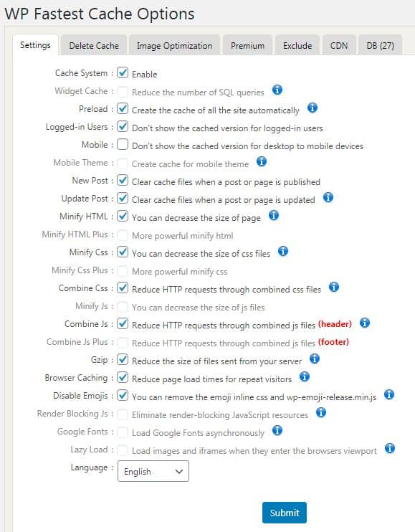Click info icon next to Widget Cache
The width and height of the screenshot is (415, 532).
[277, 90]
